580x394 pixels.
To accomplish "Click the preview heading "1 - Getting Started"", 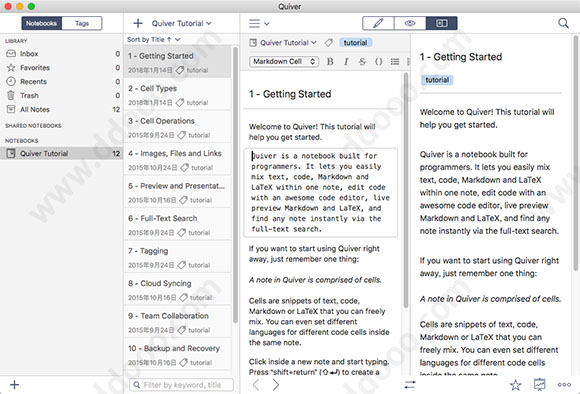I will (x=461, y=57).
